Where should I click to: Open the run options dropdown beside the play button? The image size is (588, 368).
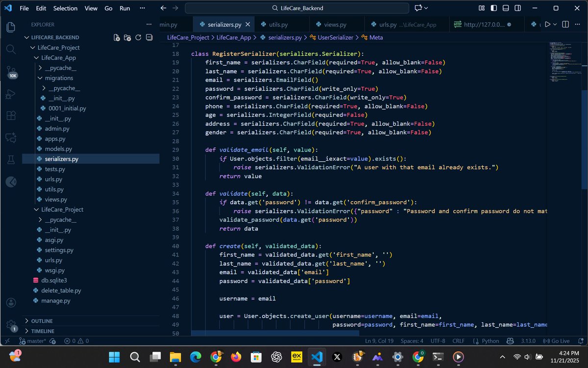pos(555,24)
